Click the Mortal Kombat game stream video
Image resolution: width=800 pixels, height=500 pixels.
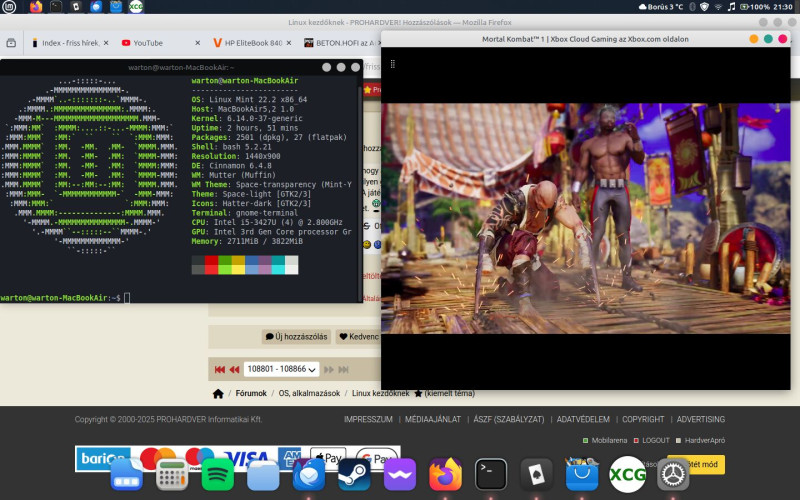[586, 218]
